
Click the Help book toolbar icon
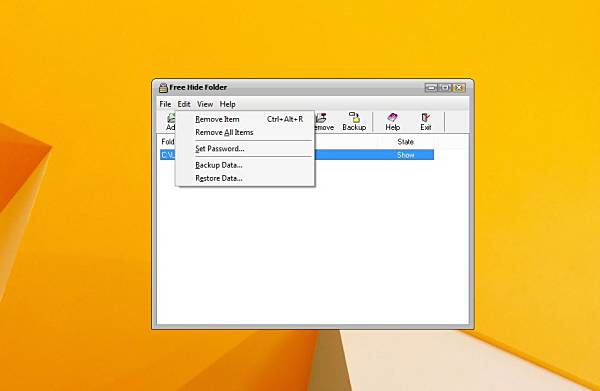[x=392, y=122]
